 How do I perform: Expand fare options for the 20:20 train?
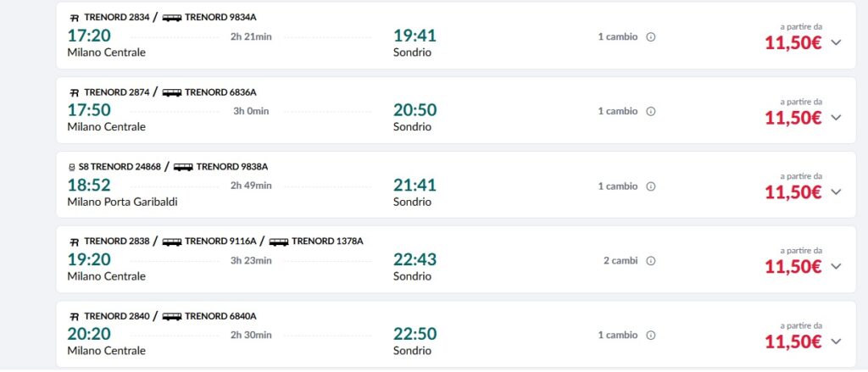pyautogui.click(x=836, y=341)
